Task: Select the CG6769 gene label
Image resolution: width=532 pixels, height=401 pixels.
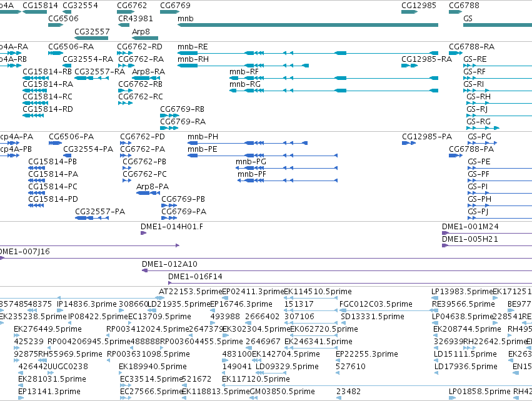Action: [175, 6]
